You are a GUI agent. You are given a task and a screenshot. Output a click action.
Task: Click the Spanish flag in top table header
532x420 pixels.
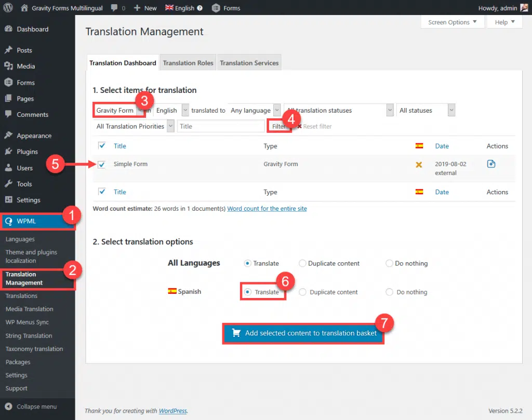pos(419,146)
